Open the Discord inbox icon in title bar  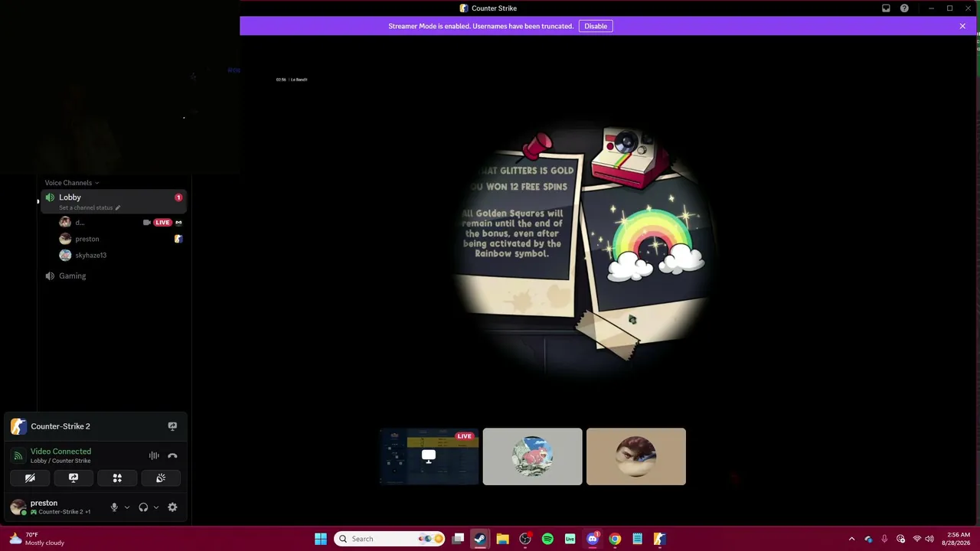click(886, 8)
